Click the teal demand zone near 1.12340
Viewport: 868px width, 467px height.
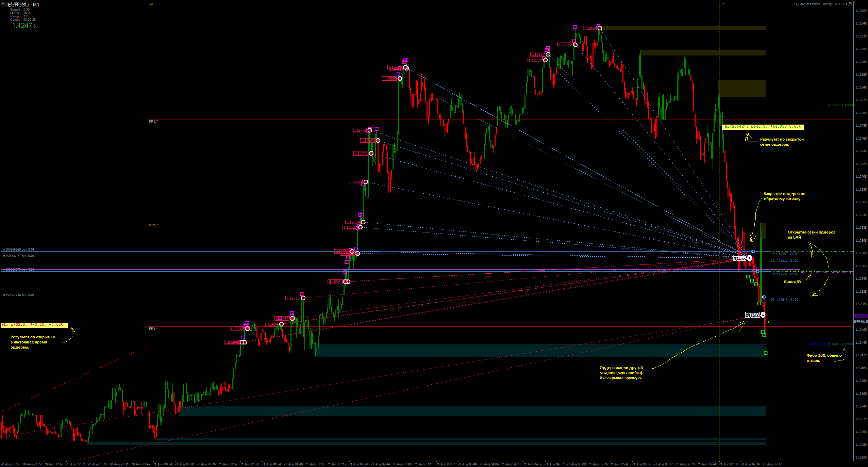pyautogui.click(x=472, y=411)
